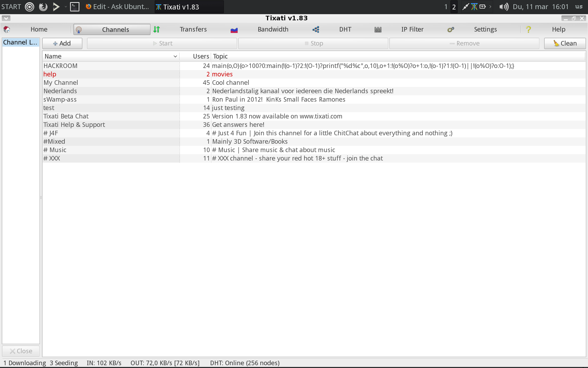This screenshot has height=368, width=588.
Task: Click the 'just testing' topic
Action: tap(228, 108)
